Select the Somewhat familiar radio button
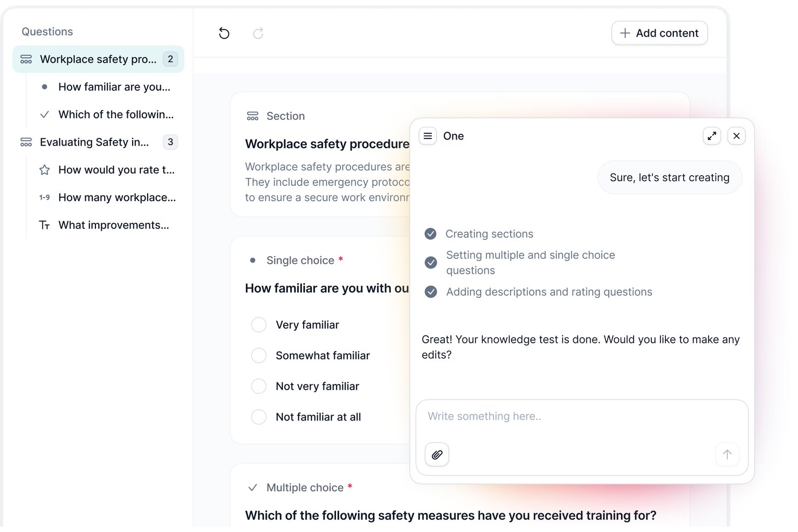Image resolution: width=798 pixels, height=532 pixels. coord(259,355)
